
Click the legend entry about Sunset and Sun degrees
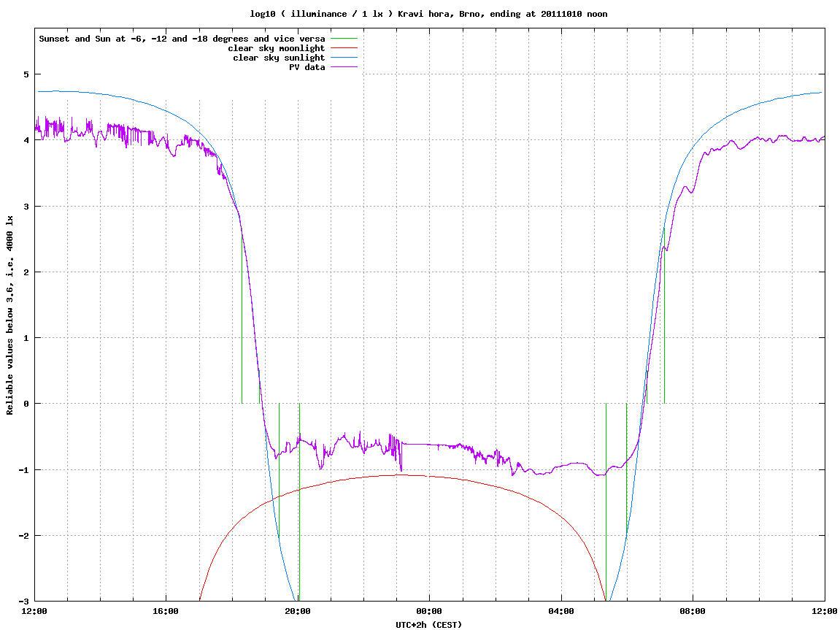[x=182, y=39]
